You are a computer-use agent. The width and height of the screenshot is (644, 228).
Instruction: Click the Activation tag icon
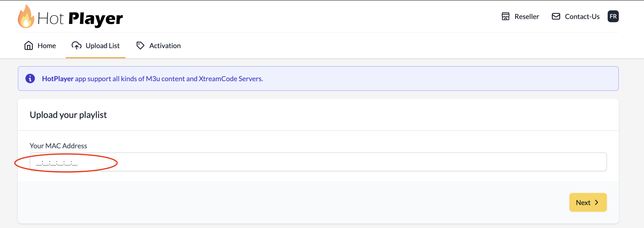point(140,45)
